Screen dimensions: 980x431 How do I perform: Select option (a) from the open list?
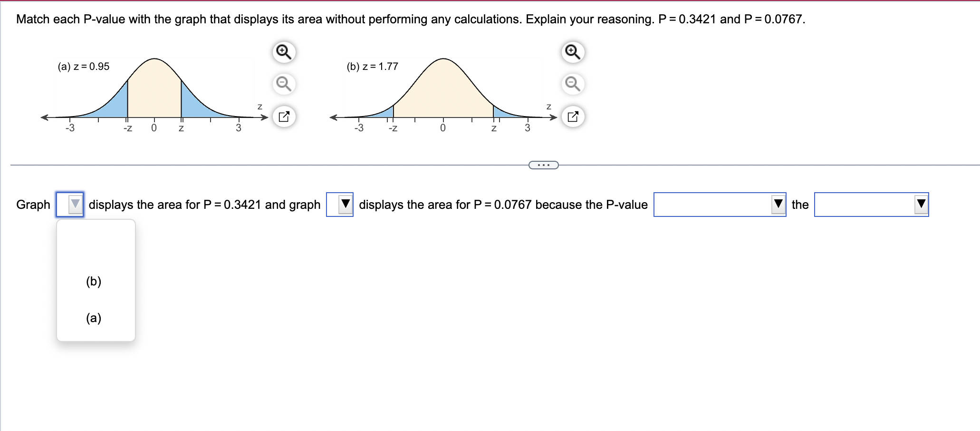(94, 318)
